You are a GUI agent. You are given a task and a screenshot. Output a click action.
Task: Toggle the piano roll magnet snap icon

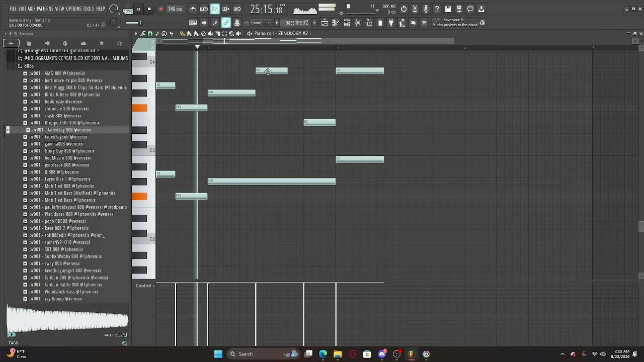(150, 34)
